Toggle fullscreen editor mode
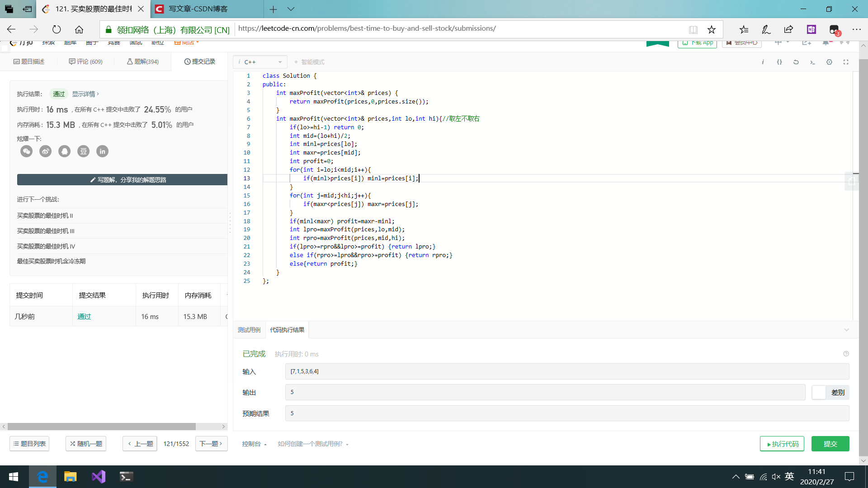This screenshot has height=488, width=868. coord(846,62)
